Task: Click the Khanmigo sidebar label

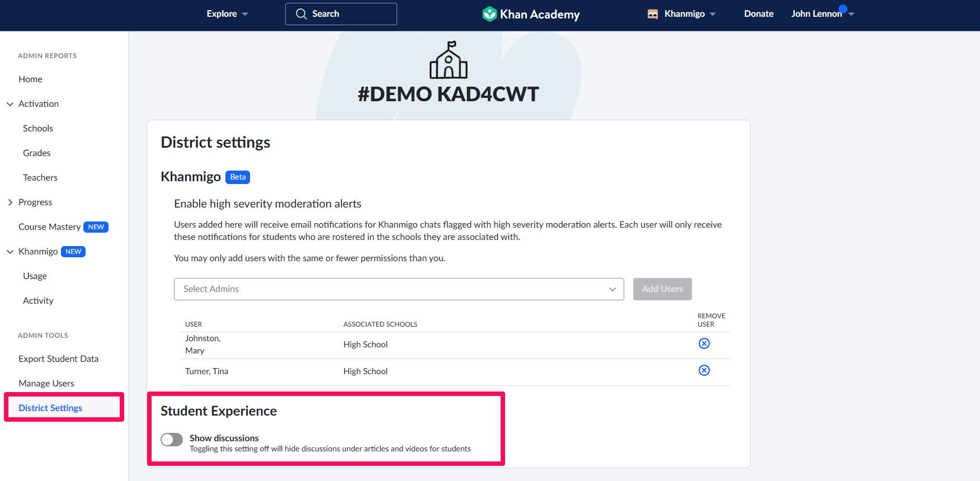Action: point(38,252)
